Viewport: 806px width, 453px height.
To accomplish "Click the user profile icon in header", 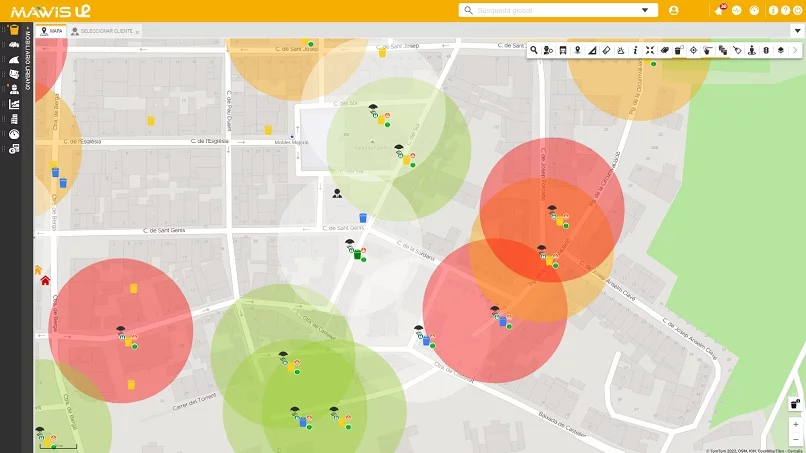I will pos(673,10).
